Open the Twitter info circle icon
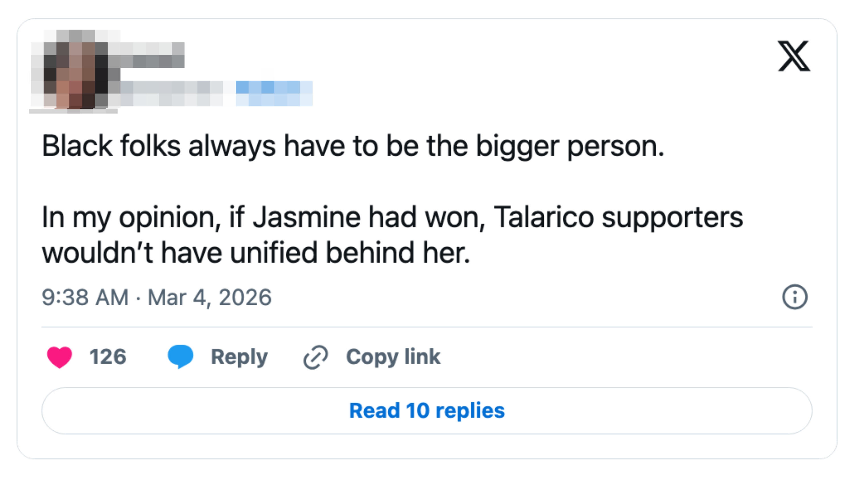Image resolution: width=854 pixels, height=504 pixels. tap(795, 297)
